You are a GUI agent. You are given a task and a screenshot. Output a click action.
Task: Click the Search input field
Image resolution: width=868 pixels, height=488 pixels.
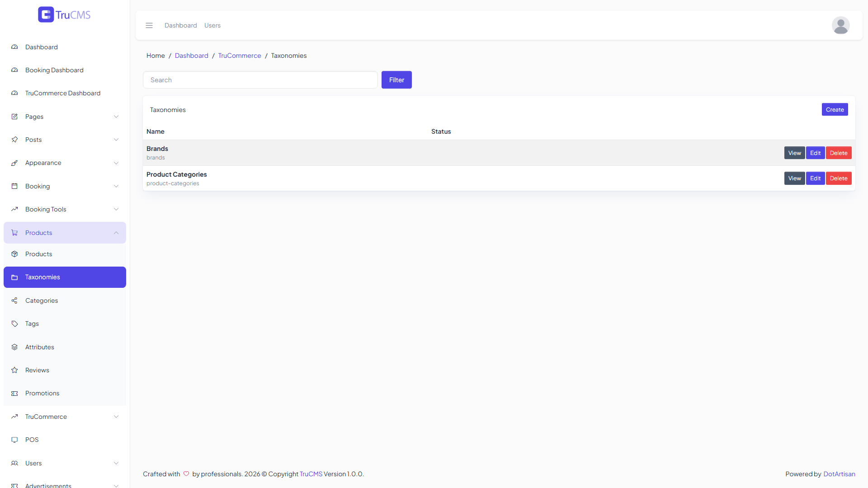tap(260, 80)
